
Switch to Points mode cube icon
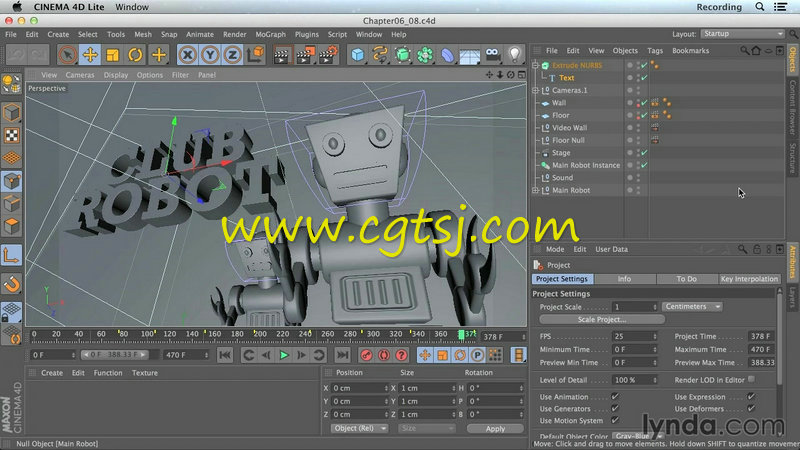[x=11, y=181]
